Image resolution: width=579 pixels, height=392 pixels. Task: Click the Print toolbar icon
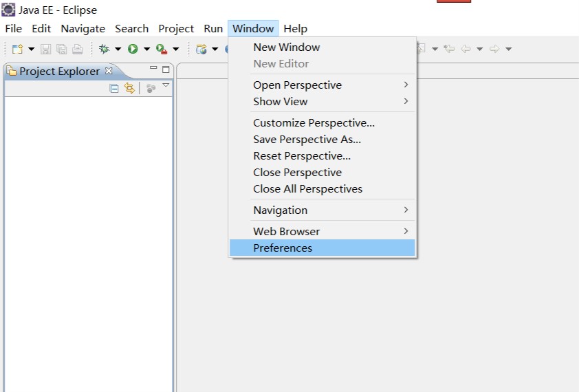point(78,49)
